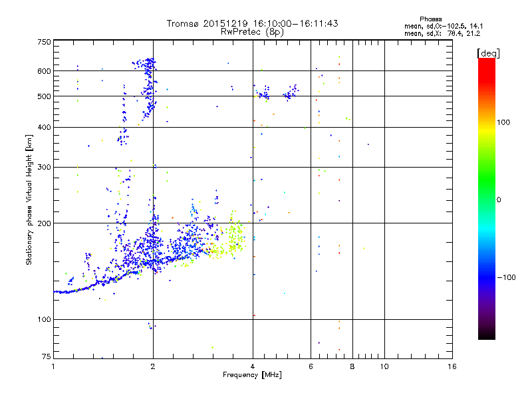
Task: Click the blue -100 degree colorbar region
Action: click(x=487, y=277)
